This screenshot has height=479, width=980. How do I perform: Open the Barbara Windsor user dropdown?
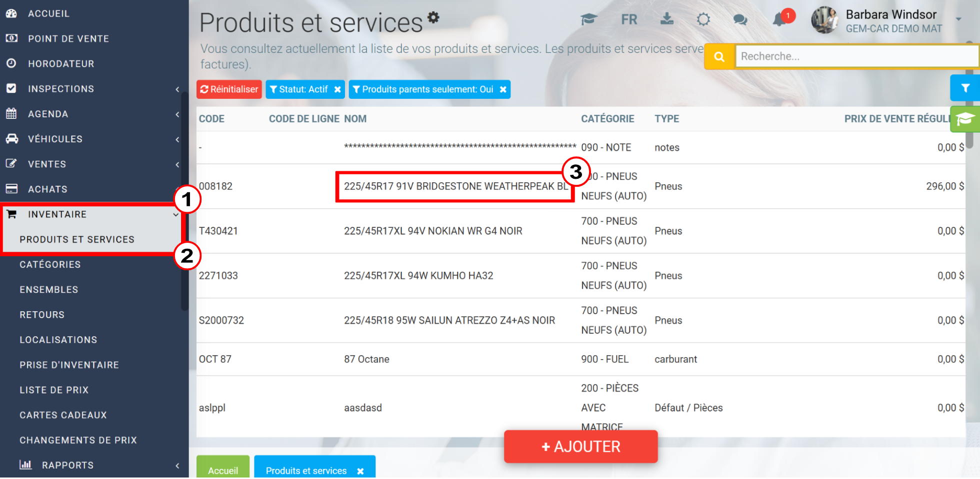pyautogui.click(x=958, y=19)
